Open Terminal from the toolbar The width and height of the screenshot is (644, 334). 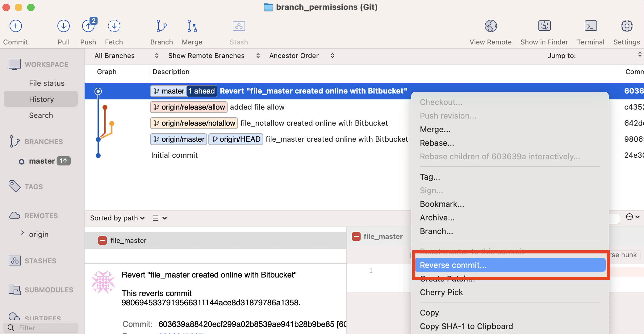pos(591,26)
